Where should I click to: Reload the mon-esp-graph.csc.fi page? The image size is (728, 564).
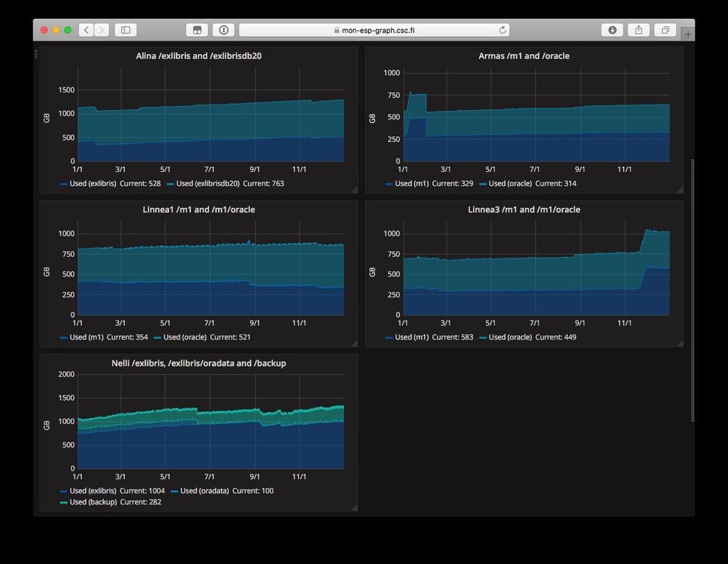(503, 30)
